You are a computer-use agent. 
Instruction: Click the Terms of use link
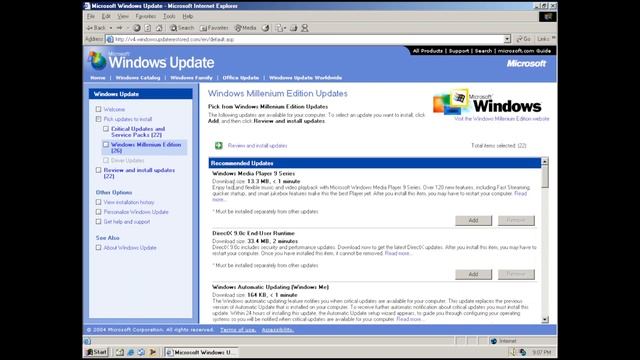(x=238, y=330)
